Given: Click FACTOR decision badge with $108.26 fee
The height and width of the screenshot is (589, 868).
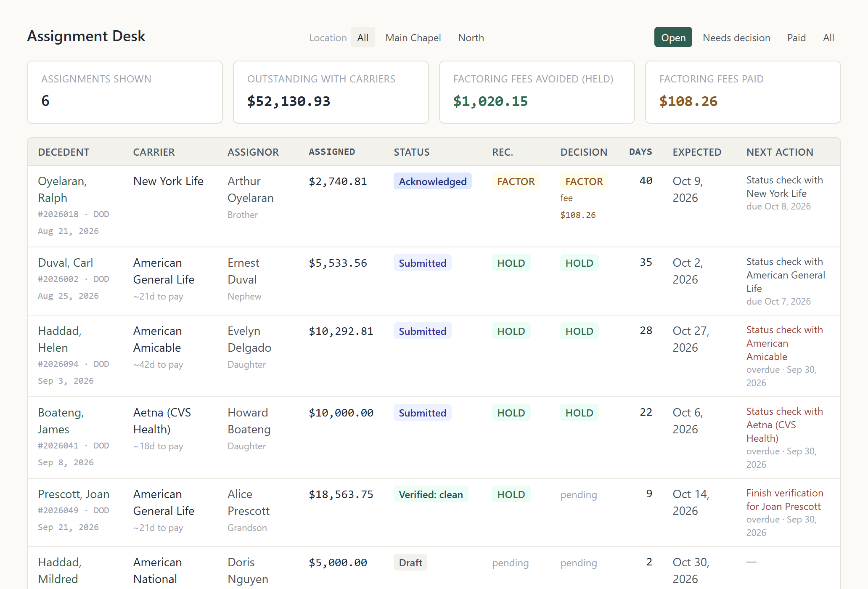Looking at the screenshot, I should (584, 181).
